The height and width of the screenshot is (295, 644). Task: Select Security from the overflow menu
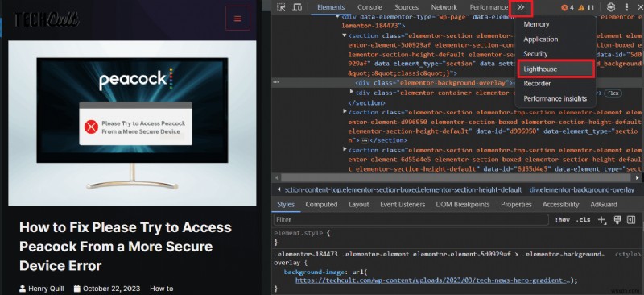[x=535, y=54]
